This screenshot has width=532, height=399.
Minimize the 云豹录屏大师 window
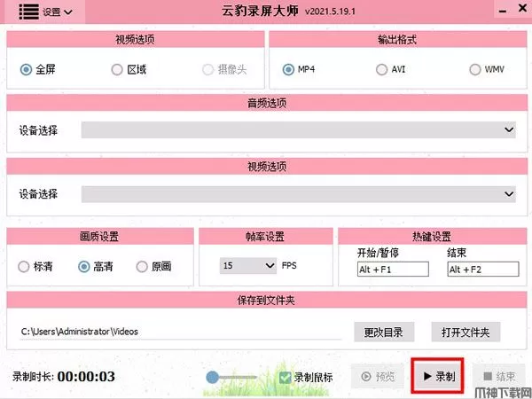click(x=503, y=12)
